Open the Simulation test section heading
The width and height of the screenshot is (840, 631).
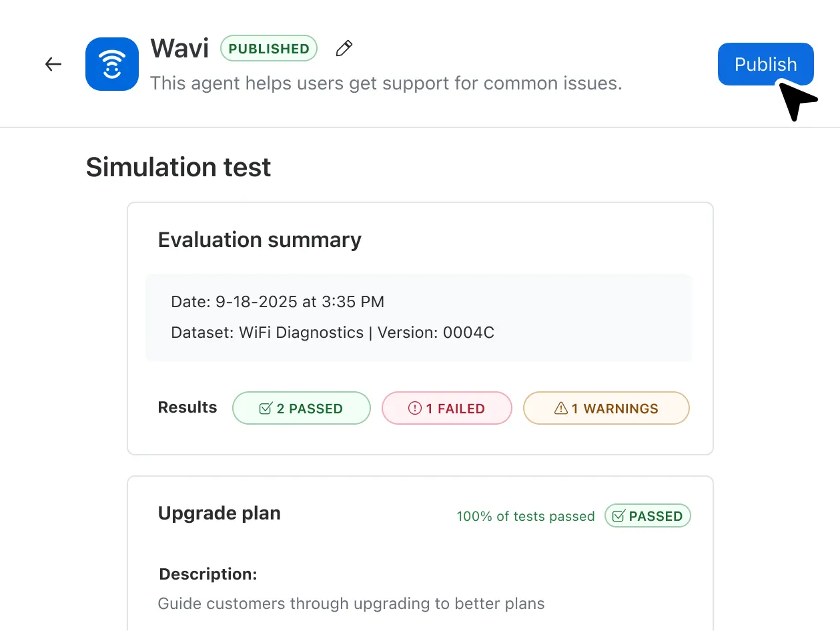[x=178, y=167]
